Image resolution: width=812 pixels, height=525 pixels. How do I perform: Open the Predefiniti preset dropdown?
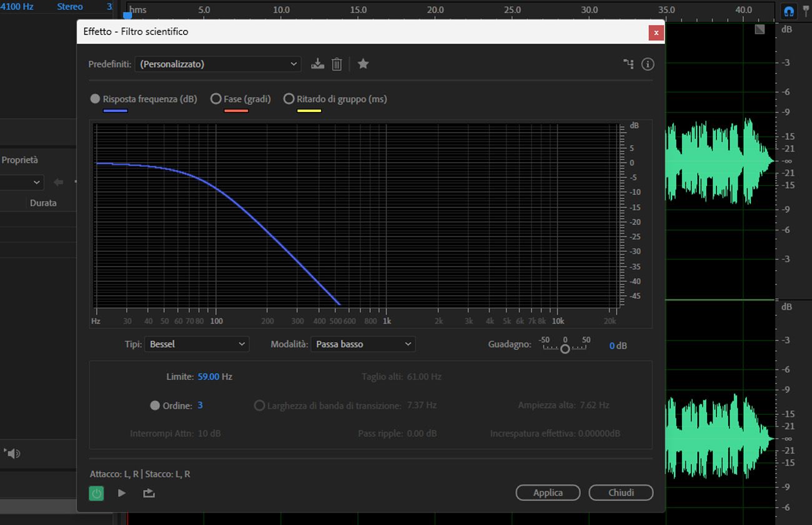(x=219, y=64)
